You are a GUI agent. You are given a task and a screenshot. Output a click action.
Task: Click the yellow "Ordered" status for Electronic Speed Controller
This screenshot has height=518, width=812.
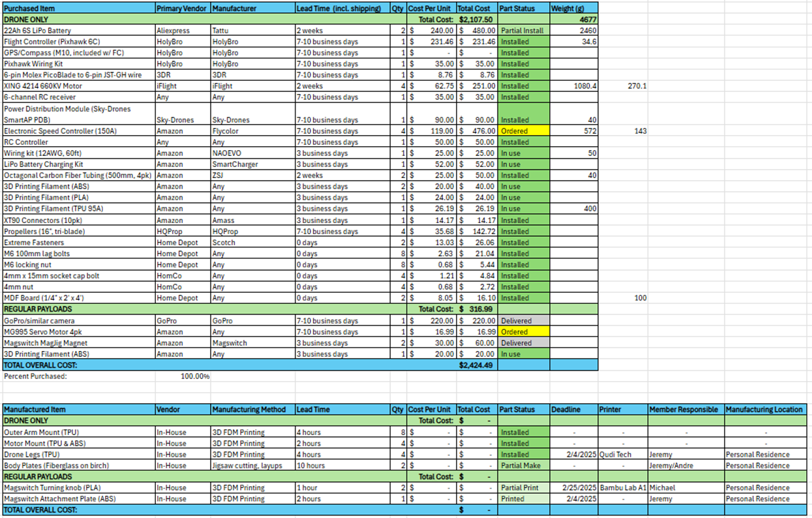523,131
